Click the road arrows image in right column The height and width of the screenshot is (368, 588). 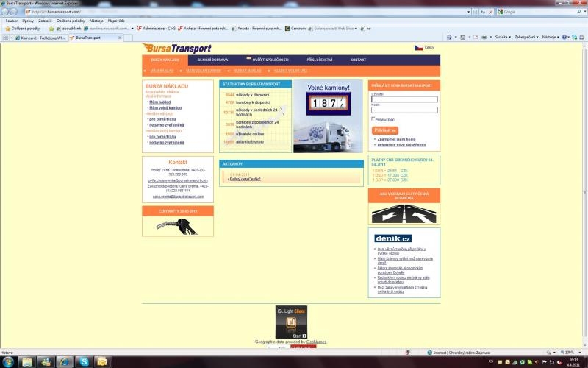click(404, 213)
